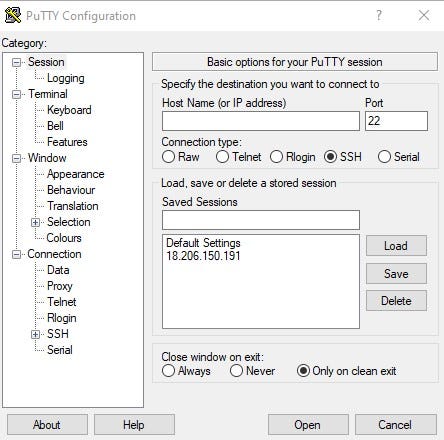Screen dimensions: 444x440
Task: Open the Appearance settings category
Action: pos(76,174)
